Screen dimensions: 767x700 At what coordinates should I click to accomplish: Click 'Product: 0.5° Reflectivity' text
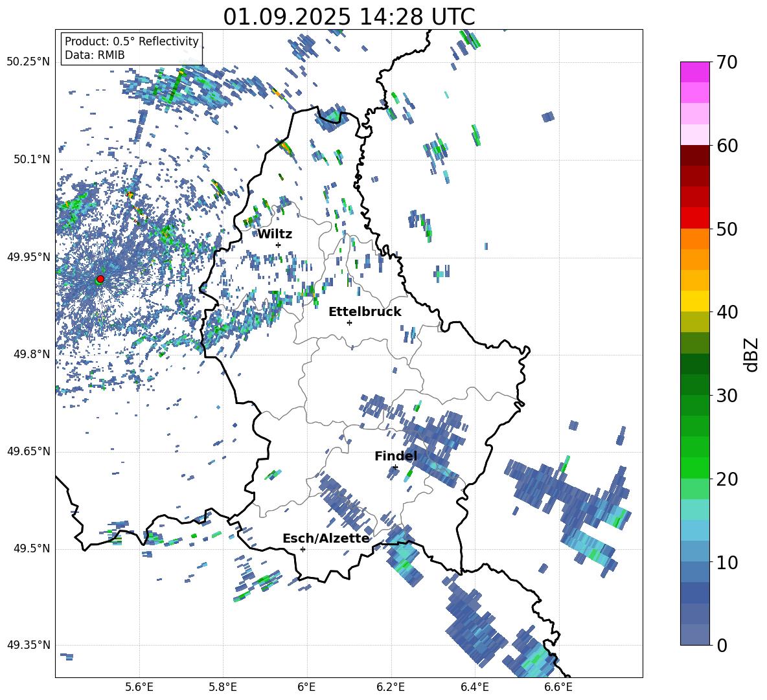tap(132, 41)
